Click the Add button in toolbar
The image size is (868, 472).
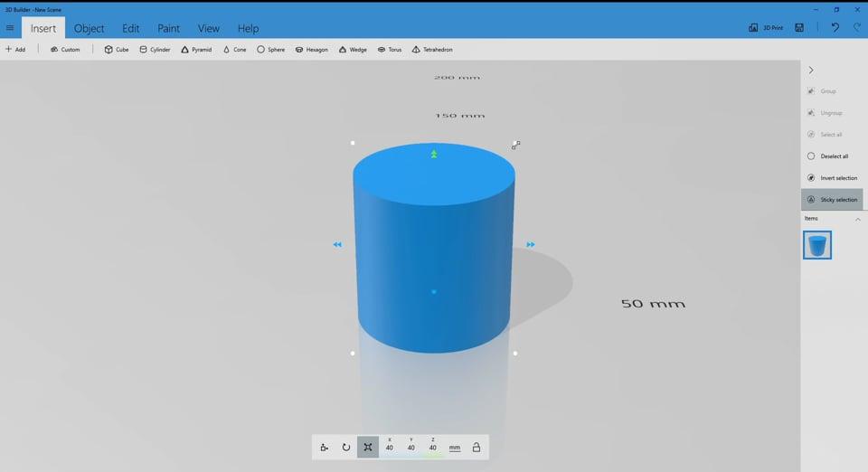tap(15, 49)
